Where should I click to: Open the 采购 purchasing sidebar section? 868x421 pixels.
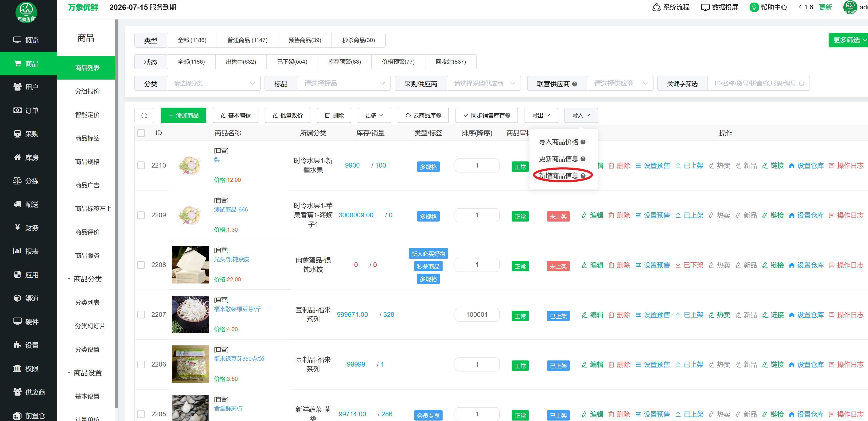(x=28, y=134)
